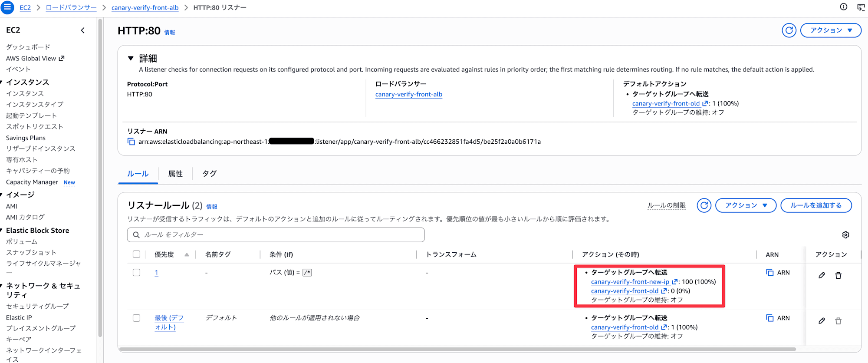Open canary-verify-front-alb link under ロードバランサー
The image size is (868, 363).
(409, 94)
